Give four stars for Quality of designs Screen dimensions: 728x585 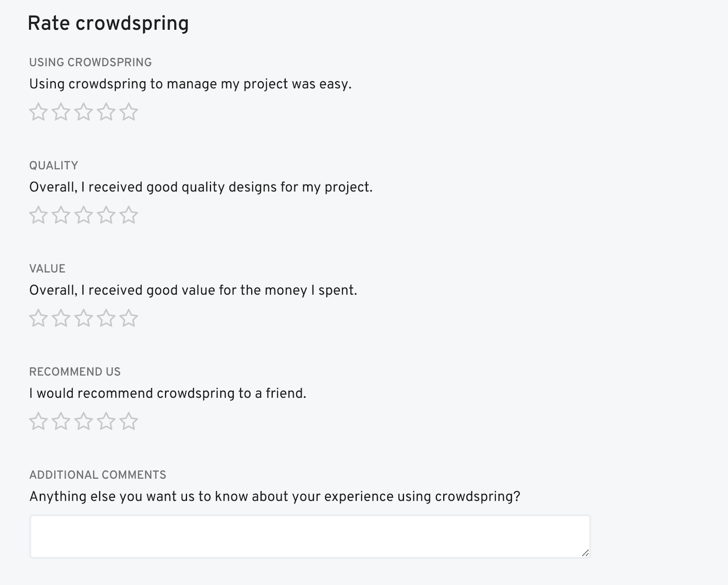pos(107,214)
